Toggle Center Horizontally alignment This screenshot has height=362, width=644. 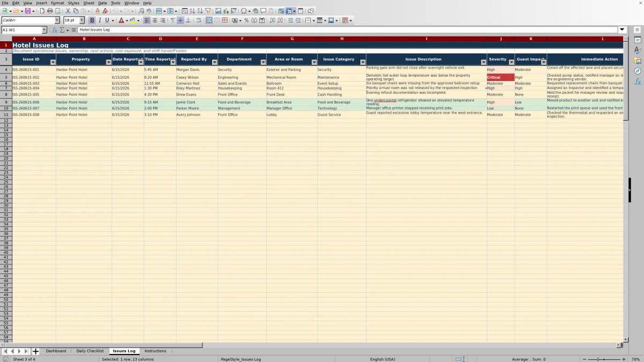(155, 20)
